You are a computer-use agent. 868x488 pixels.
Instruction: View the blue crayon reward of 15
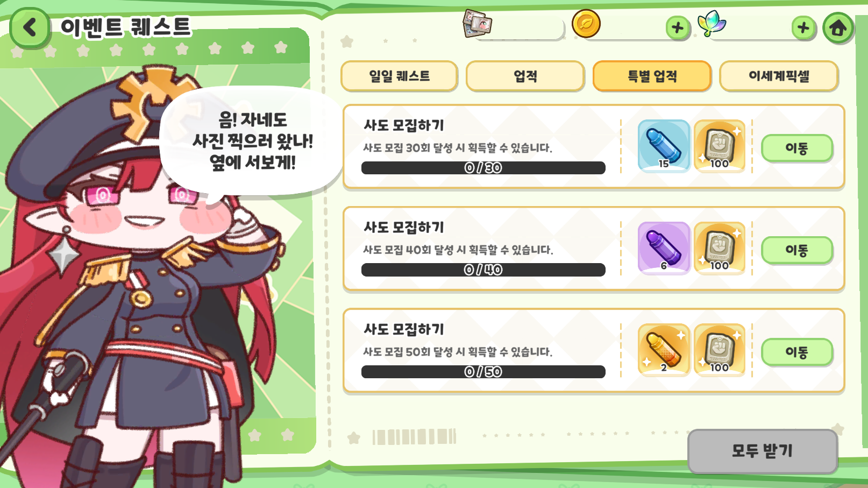click(x=664, y=146)
